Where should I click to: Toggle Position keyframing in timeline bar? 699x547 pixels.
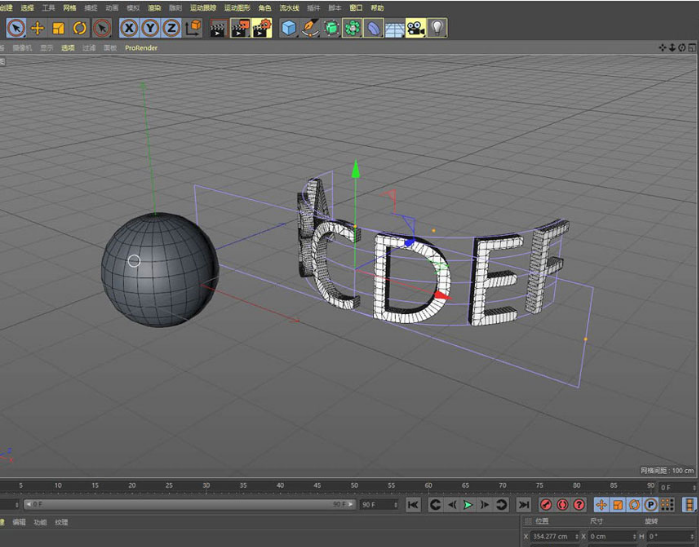point(601,505)
